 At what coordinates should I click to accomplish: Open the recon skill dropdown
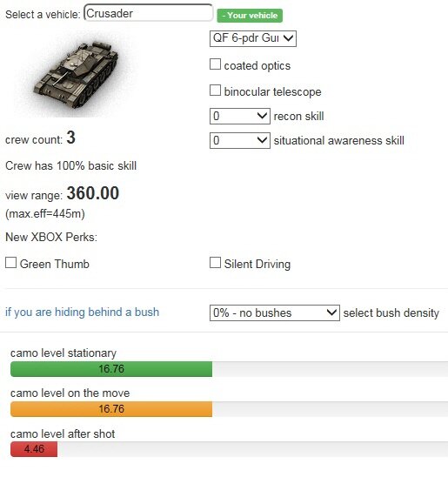(x=240, y=116)
